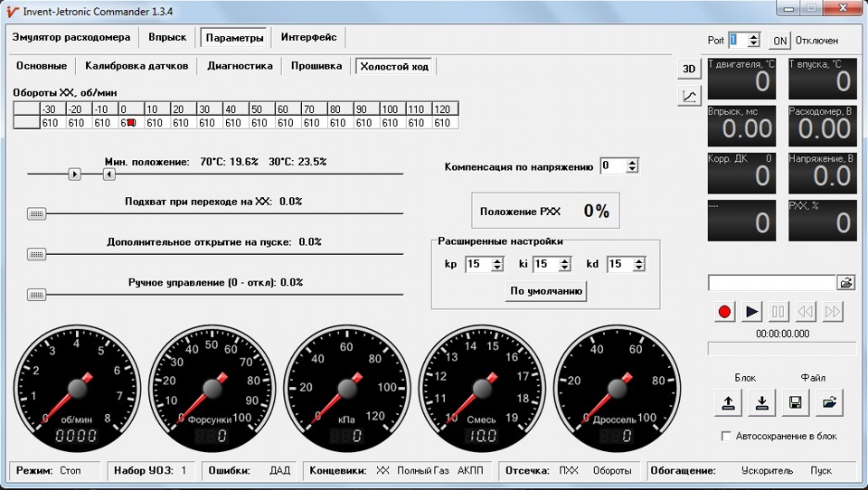Save settings to file with the floppy icon
The image size is (868, 490).
pyautogui.click(x=796, y=402)
